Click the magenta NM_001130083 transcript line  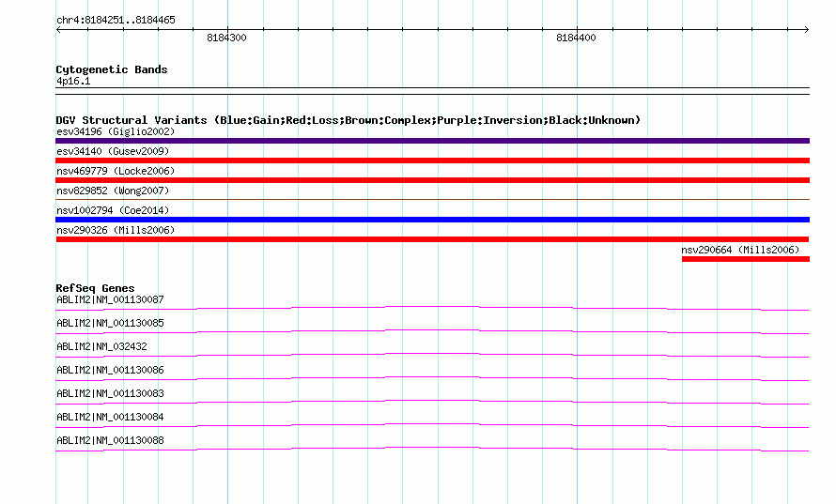(x=432, y=402)
